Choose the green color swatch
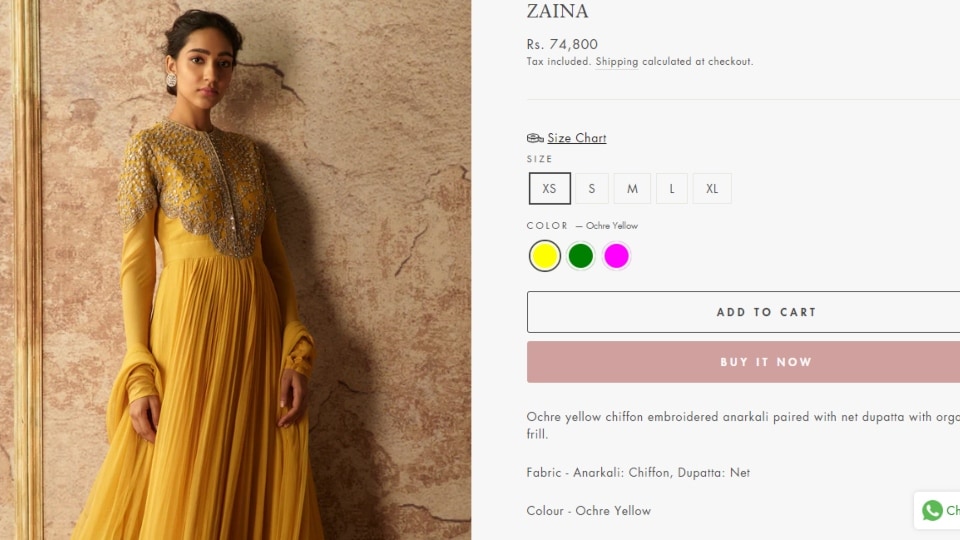960x540 pixels. point(580,256)
